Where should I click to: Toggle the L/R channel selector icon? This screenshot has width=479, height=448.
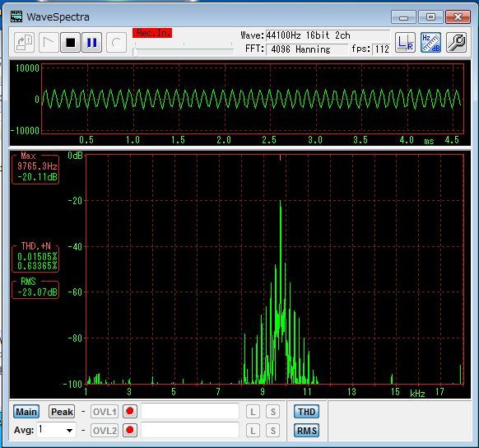405,43
